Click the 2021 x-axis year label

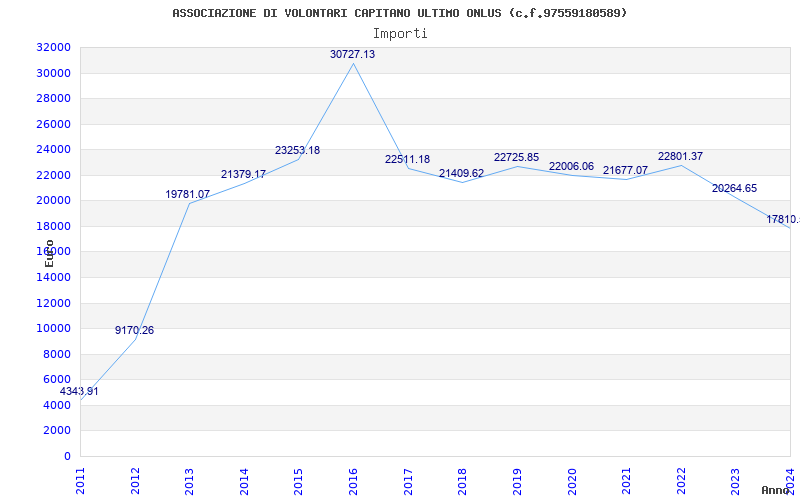pos(626,481)
